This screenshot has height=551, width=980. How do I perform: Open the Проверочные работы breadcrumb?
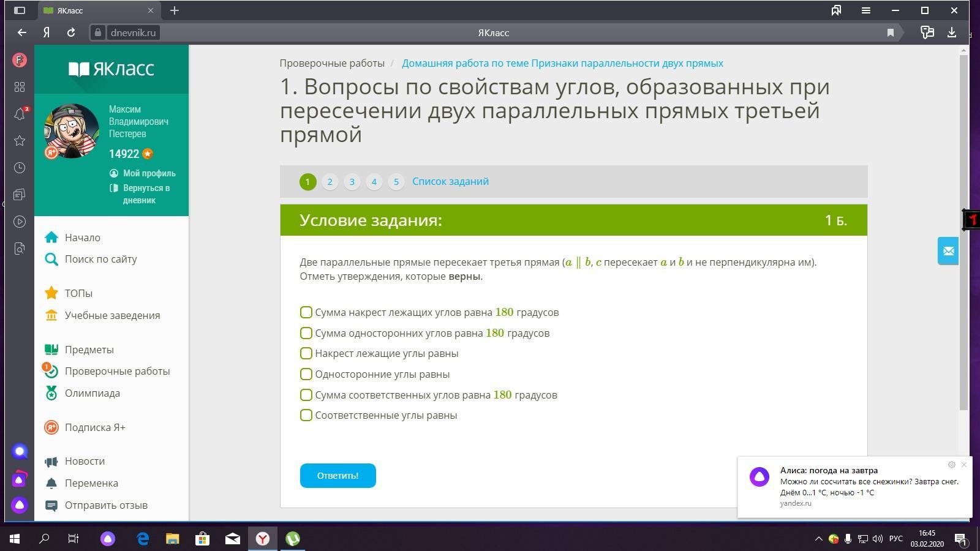332,63
